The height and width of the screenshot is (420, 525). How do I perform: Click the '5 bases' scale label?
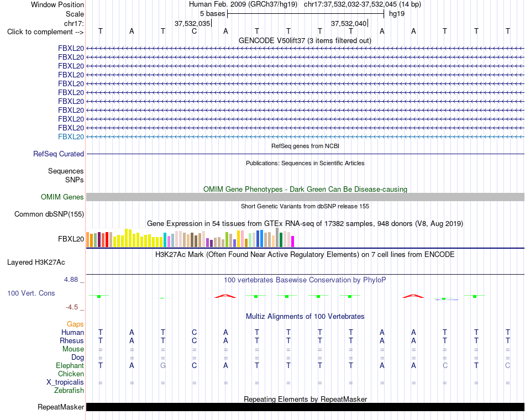pyautogui.click(x=213, y=14)
